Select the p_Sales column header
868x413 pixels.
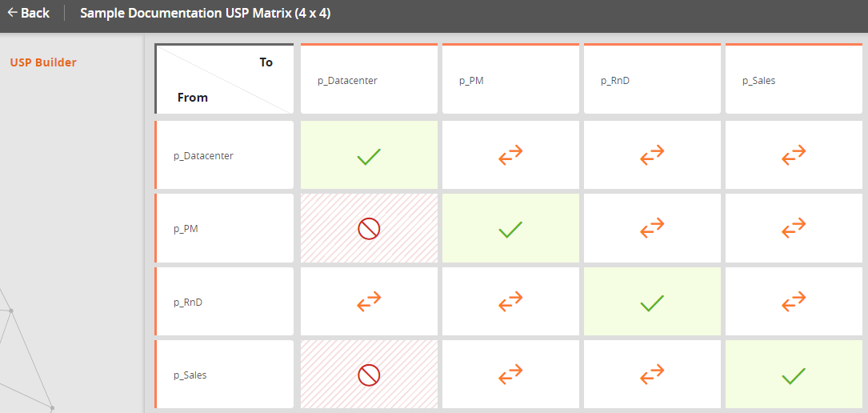794,80
